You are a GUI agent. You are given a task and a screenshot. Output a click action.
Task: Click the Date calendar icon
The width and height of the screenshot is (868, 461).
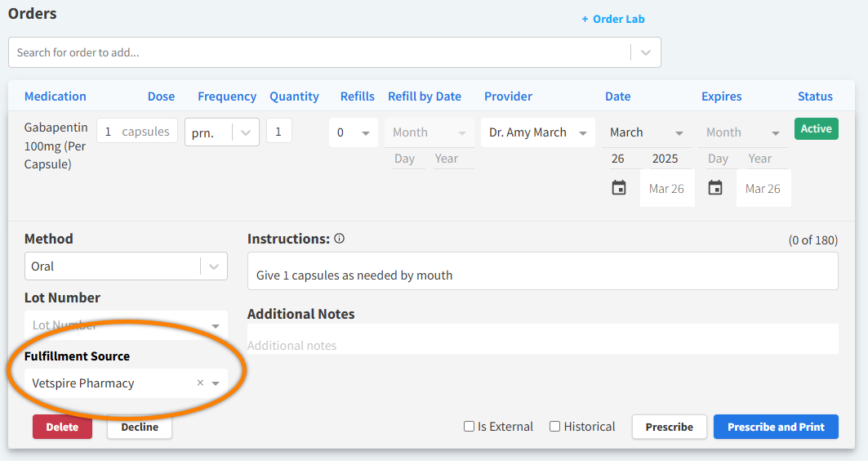[x=619, y=188]
